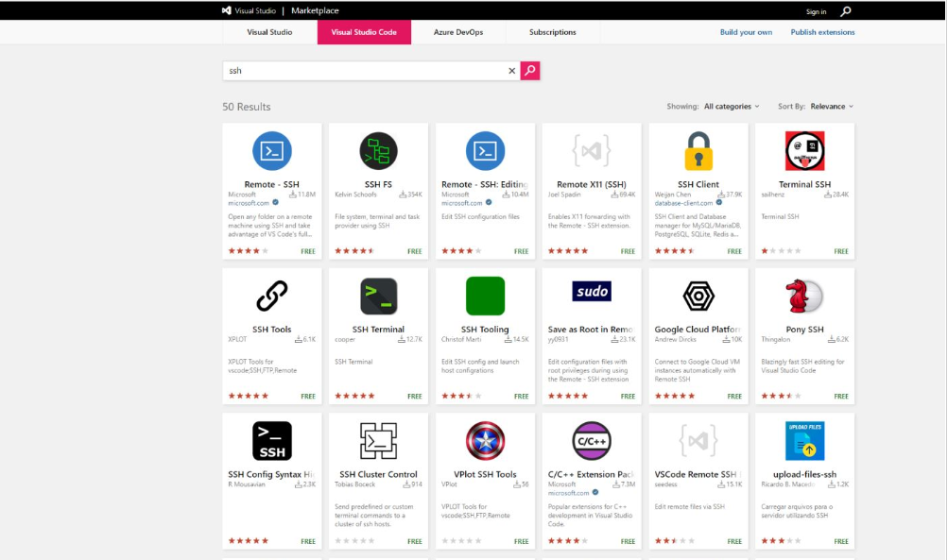Open the Remote - SSH extension icon

click(x=272, y=151)
